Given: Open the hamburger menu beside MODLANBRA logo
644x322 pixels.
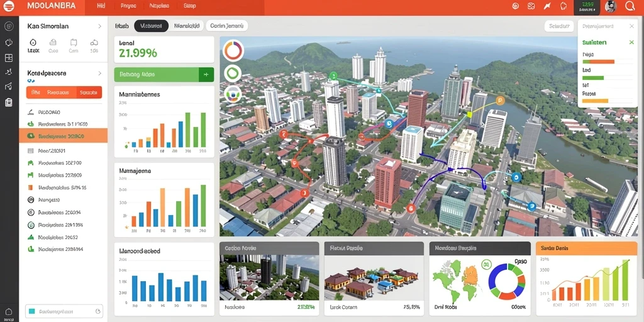Looking at the screenshot, I should [x=8, y=6].
